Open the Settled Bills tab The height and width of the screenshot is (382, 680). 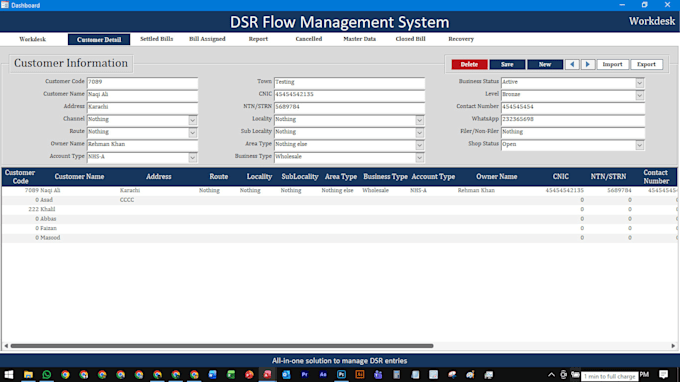pyautogui.click(x=157, y=39)
